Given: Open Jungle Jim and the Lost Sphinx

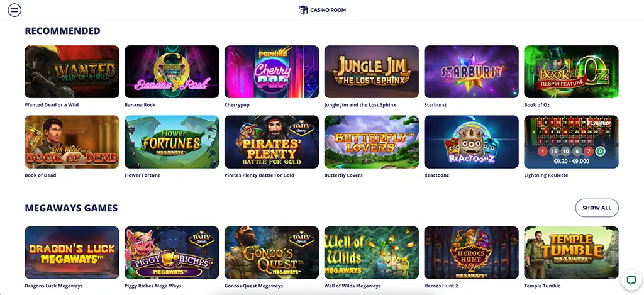Looking at the screenshot, I should [x=371, y=72].
